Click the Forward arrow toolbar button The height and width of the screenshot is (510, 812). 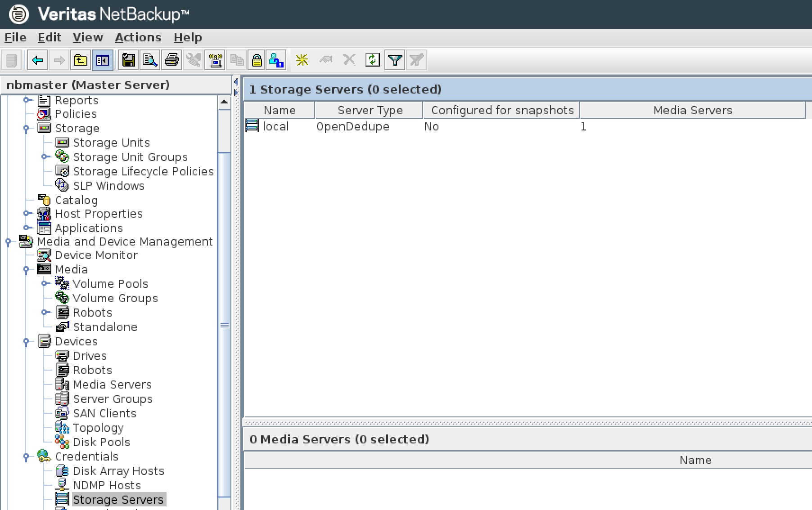[x=59, y=60]
